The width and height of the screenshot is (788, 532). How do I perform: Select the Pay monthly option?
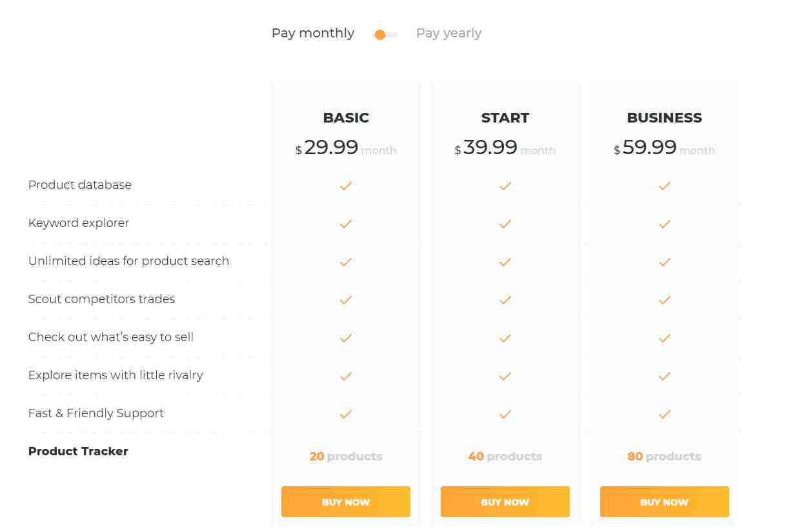tap(313, 34)
